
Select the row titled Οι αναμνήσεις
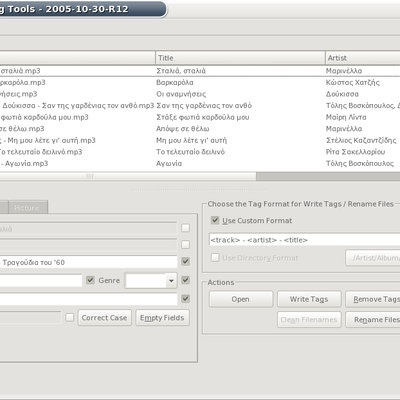click(x=200, y=94)
